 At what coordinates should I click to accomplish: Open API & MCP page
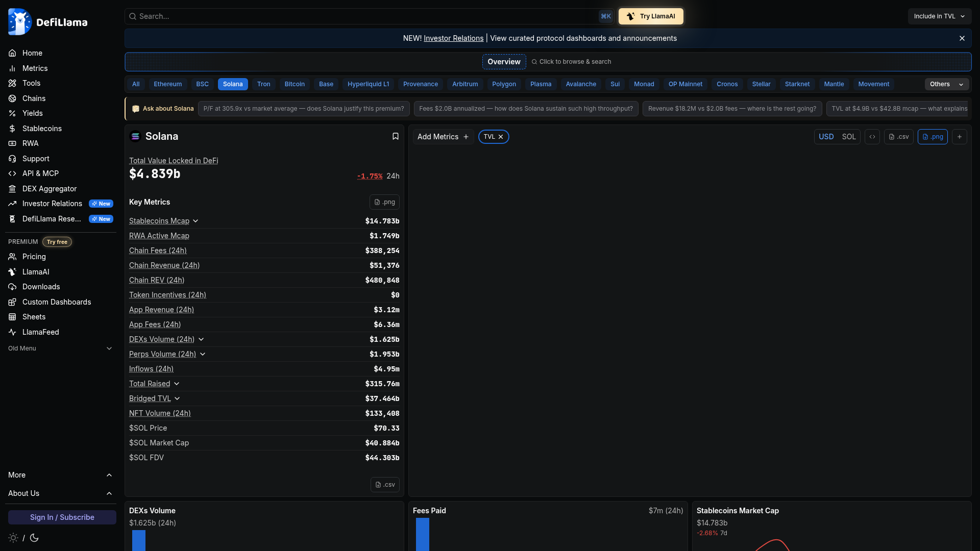40,173
